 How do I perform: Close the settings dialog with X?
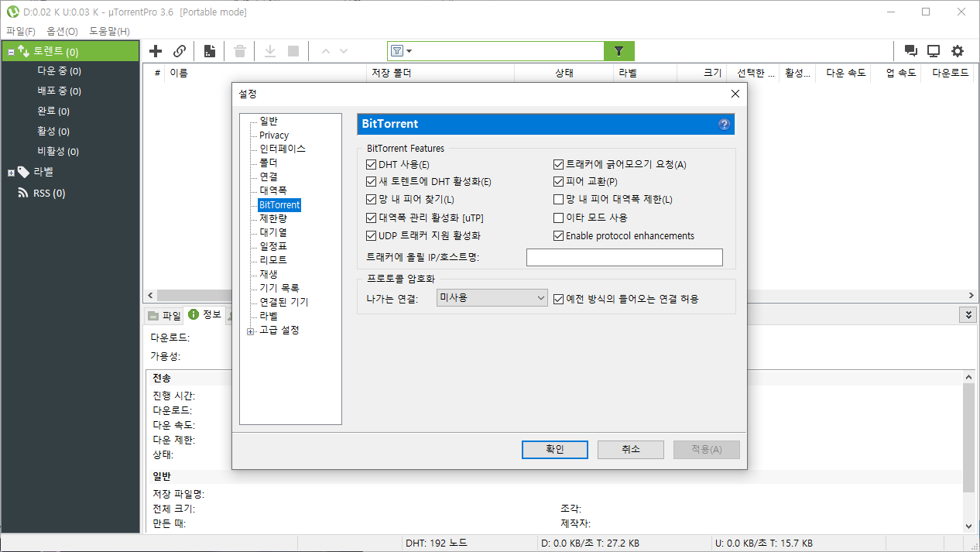pyautogui.click(x=735, y=94)
